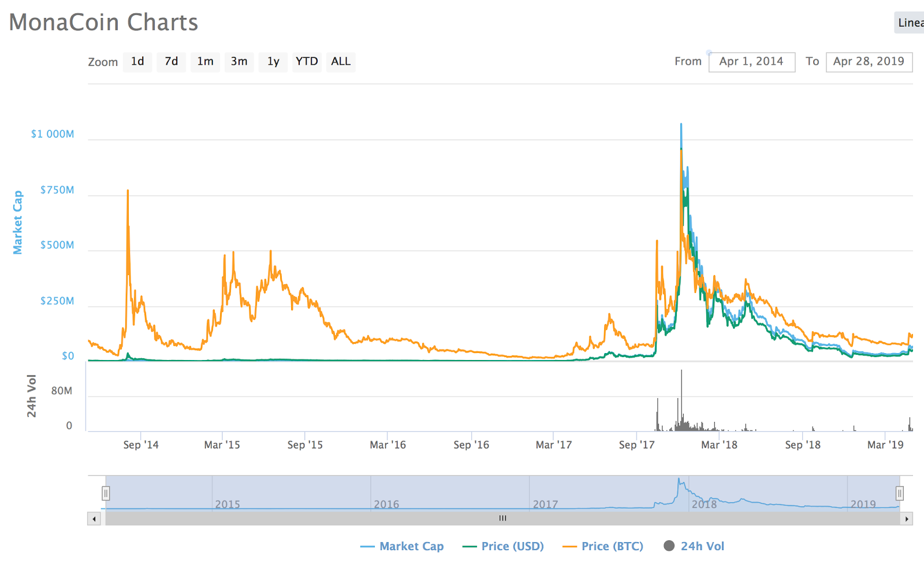The width and height of the screenshot is (924, 564).
Task: Toggle Price (BTC) series in legend
Action: (x=603, y=546)
